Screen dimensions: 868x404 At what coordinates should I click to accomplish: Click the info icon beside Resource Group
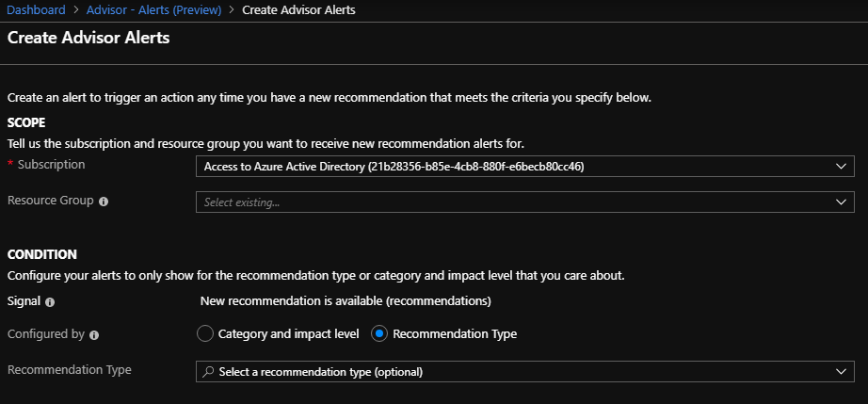tap(104, 202)
